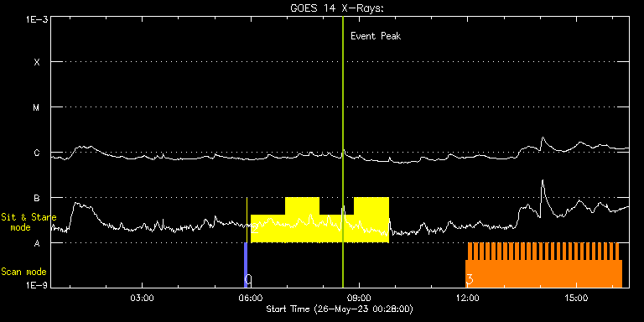Click the M flare class axis label
The width and height of the screenshot is (644, 322).
pyautogui.click(x=37, y=107)
